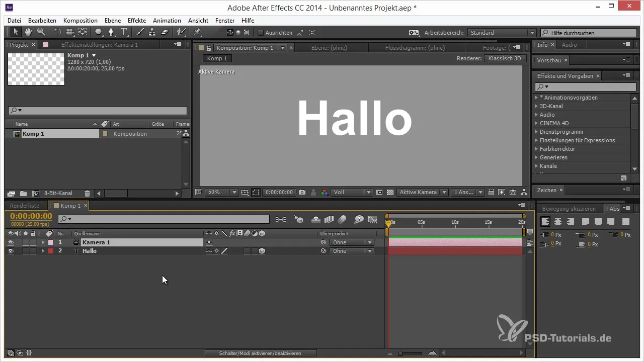Click the 0:00:00:00 timecode in the timeline
This screenshot has height=362, width=644.
[x=31, y=216]
